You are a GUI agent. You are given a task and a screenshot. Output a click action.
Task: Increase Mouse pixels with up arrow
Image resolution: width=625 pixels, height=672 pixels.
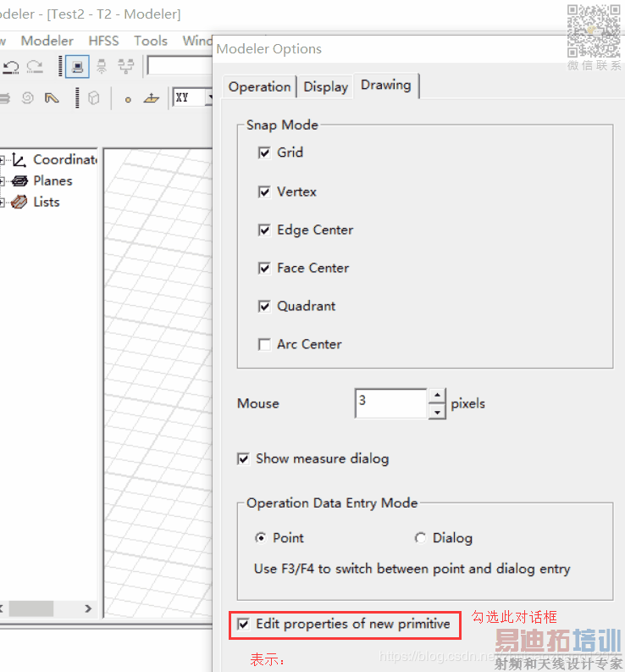pos(437,395)
